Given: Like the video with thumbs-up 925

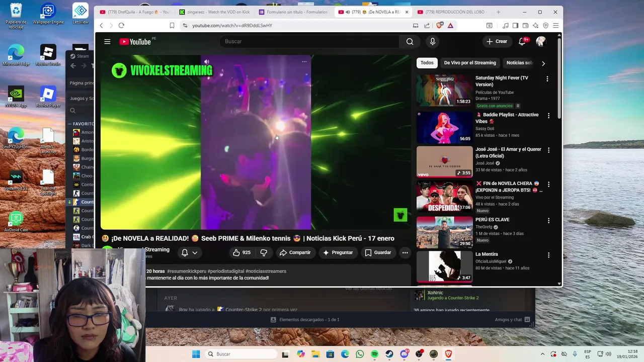Looking at the screenshot, I should (241, 252).
